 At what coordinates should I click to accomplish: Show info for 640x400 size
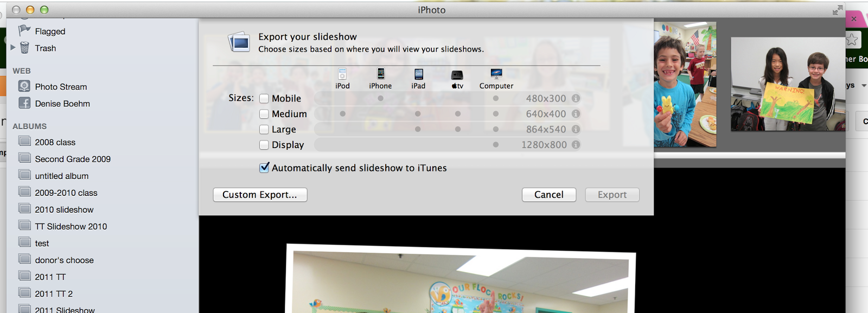pos(576,114)
